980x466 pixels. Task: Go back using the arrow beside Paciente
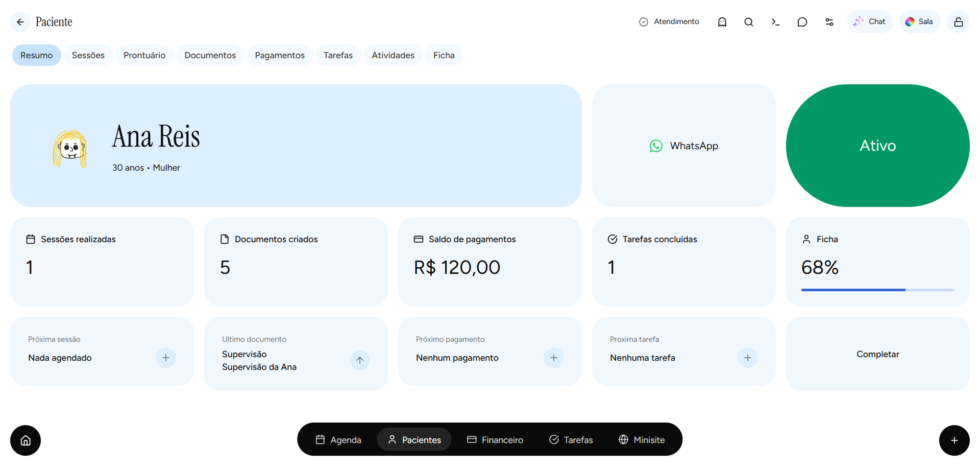[20, 22]
